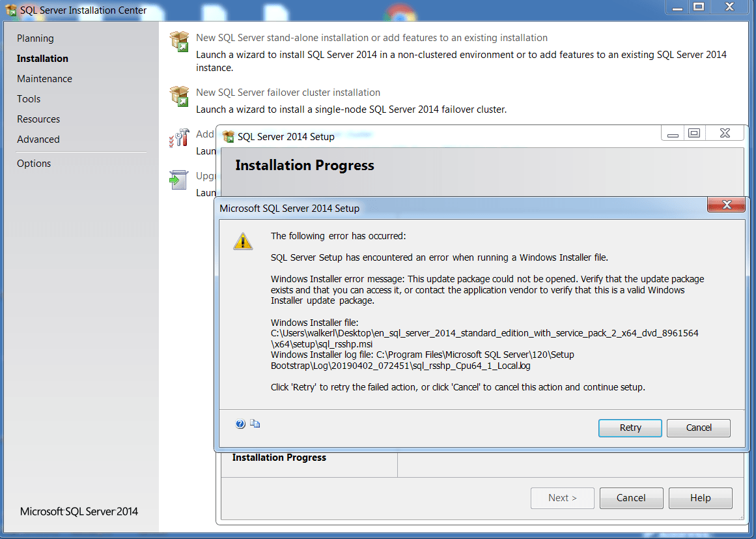Cancel the Windows Installer error dialog
756x539 pixels.
coord(698,428)
